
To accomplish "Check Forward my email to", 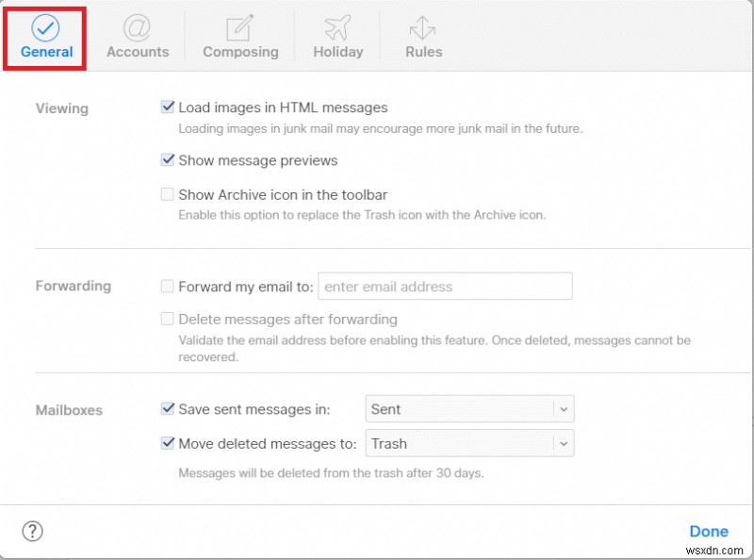I will click(x=168, y=286).
